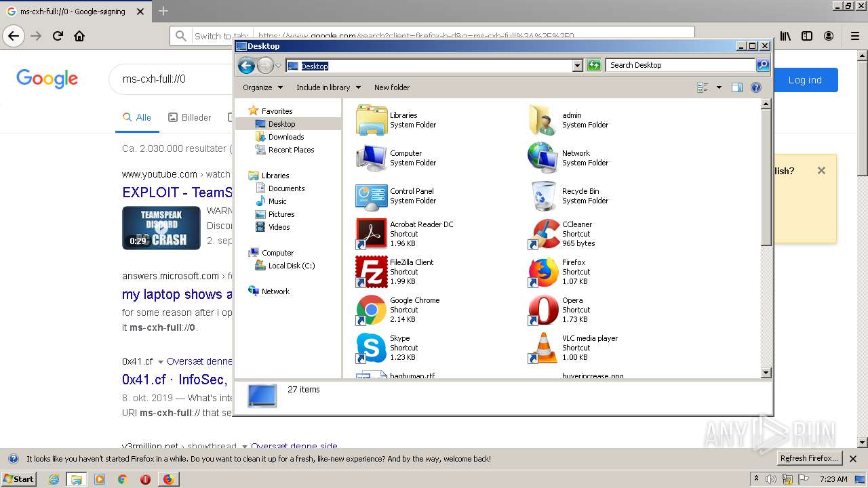Image resolution: width=868 pixels, height=488 pixels.
Task: Select the CCleaner shortcut icon
Action: (x=543, y=234)
